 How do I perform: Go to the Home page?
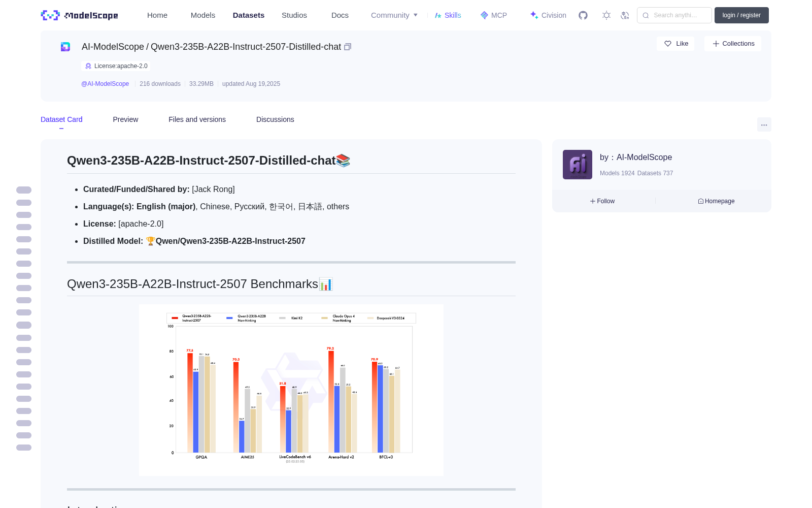coord(157,15)
